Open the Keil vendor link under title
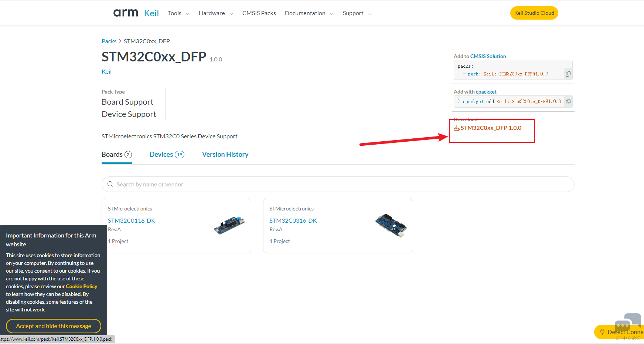 [x=106, y=71]
